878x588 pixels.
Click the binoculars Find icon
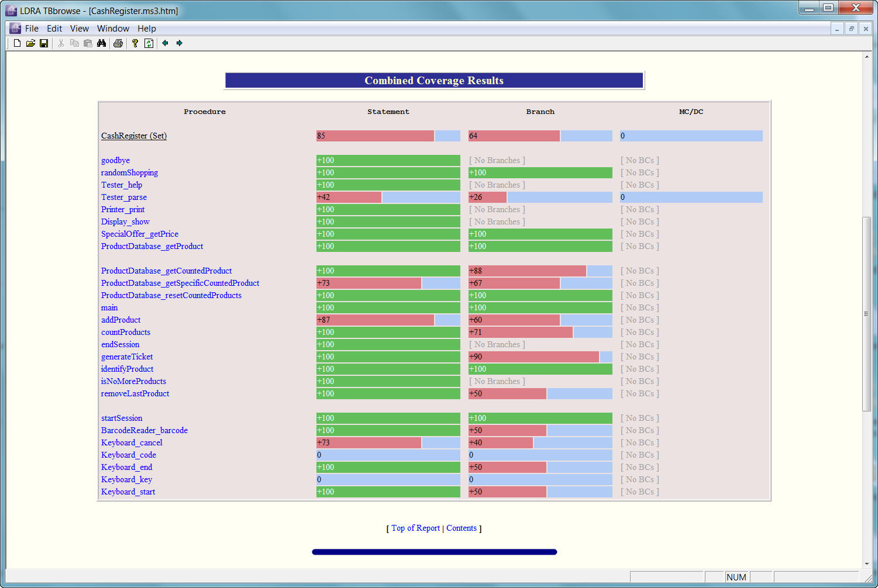coord(101,43)
